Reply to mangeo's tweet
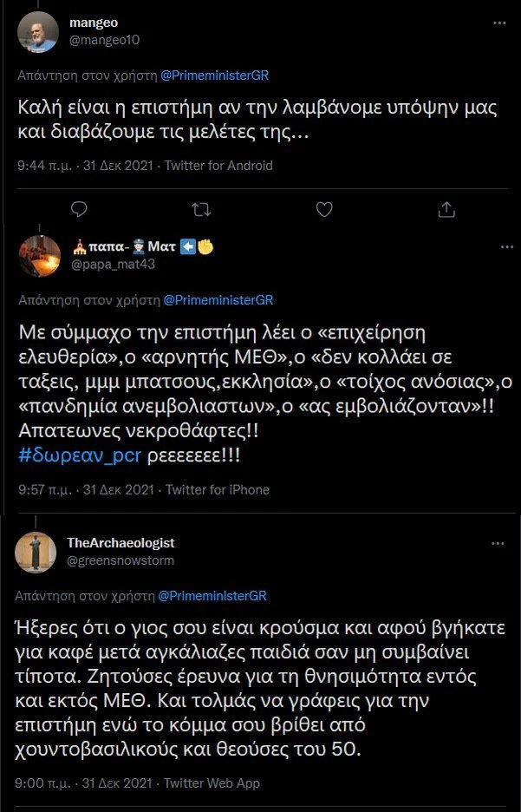 [x=79, y=209]
